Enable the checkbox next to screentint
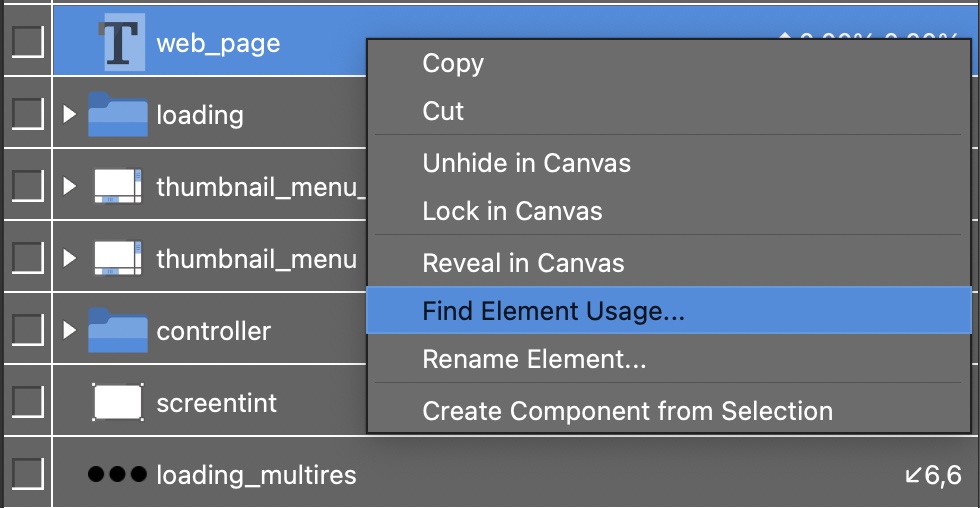980x508 pixels. [26, 402]
